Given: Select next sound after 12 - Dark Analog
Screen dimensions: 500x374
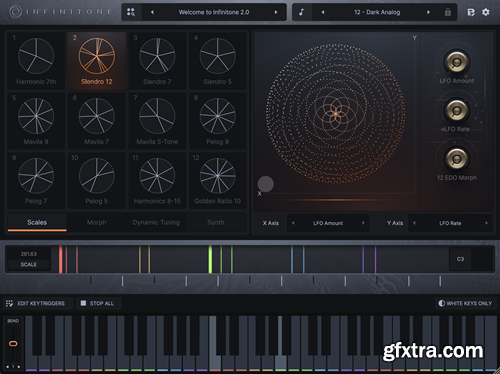Looking at the screenshot, I should pos(428,12).
